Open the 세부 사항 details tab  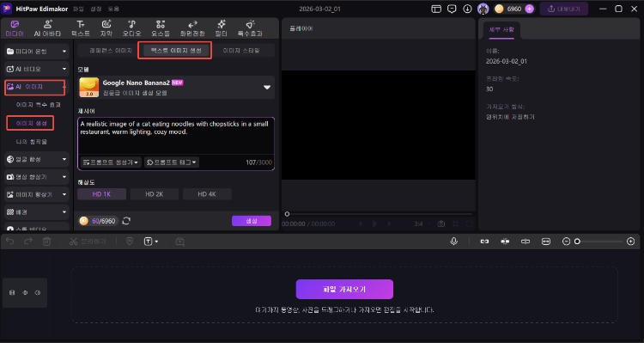coord(501,30)
